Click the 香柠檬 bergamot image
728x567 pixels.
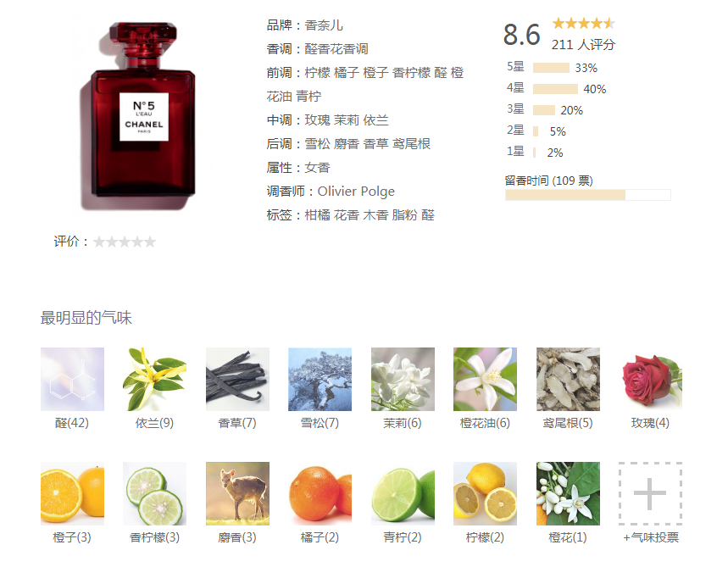click(154, 493)
